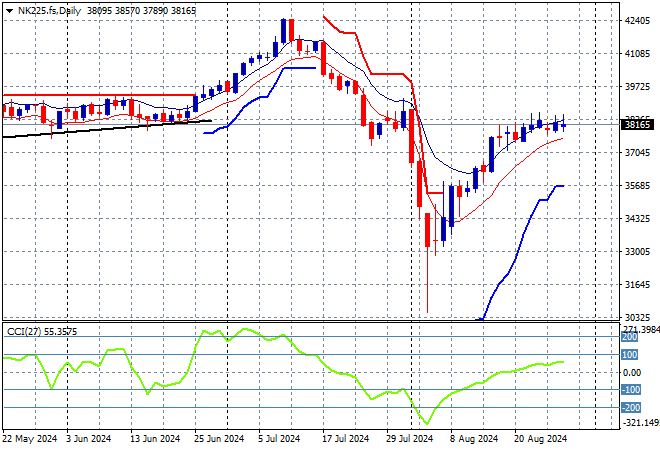Click the 5 Jul 2024 date label
The width and height of the screenshot is (660, 450).
pos(278,438)
